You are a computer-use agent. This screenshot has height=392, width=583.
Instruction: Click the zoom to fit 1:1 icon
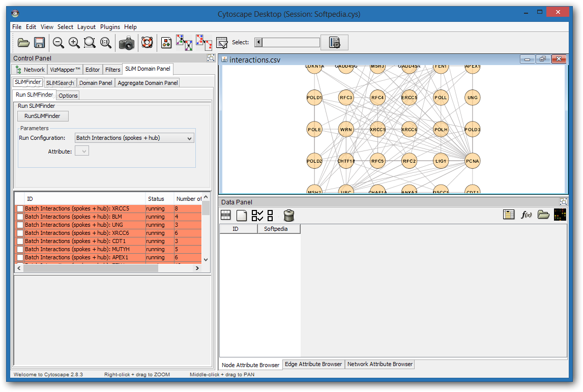click(106, 43)
